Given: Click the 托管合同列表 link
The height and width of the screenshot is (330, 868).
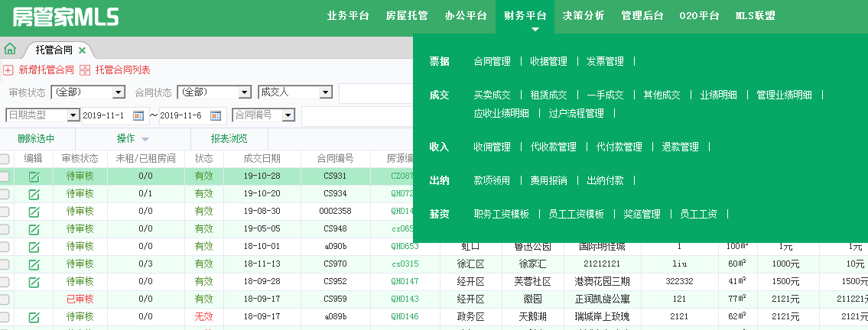Looking at the screenshot, I should pyautogui.click(x=123, y=70).
